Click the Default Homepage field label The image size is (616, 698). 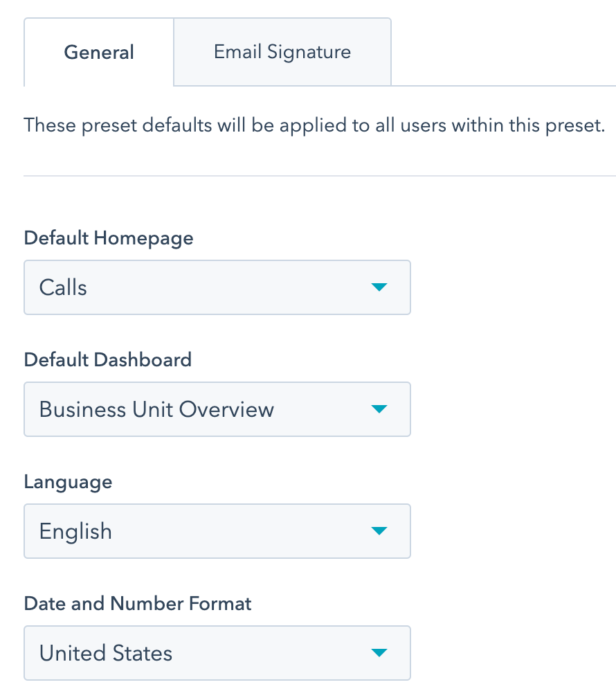(109, 238)
